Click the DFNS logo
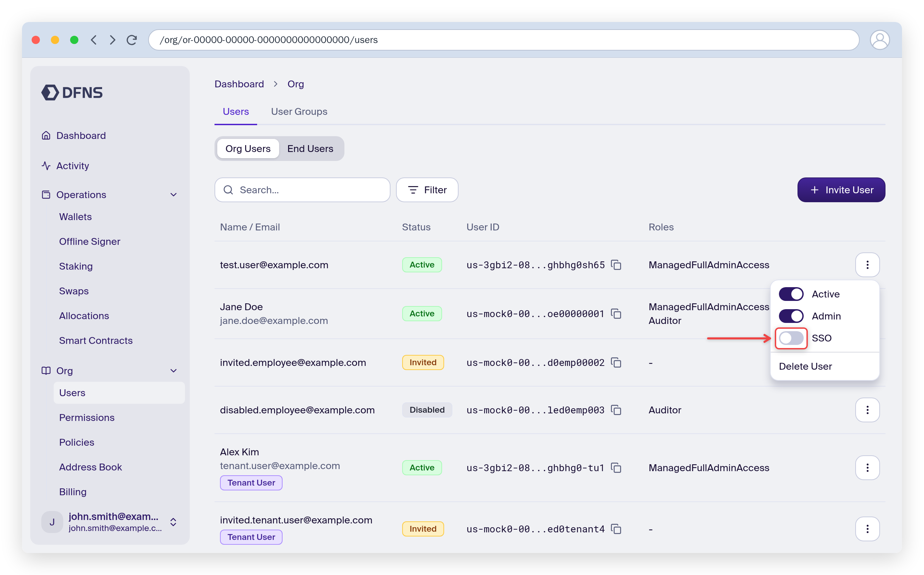 click(x=72, y=93)
